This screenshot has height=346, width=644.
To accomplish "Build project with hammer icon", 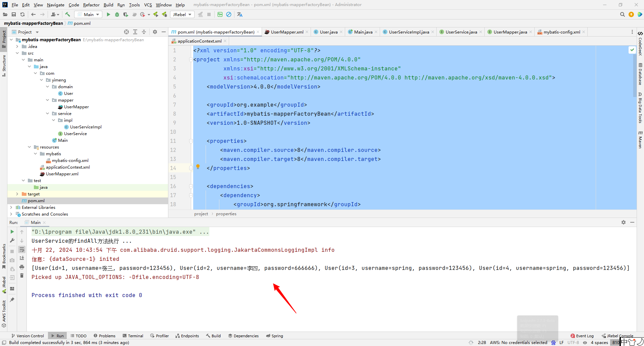I will (68, 14).
